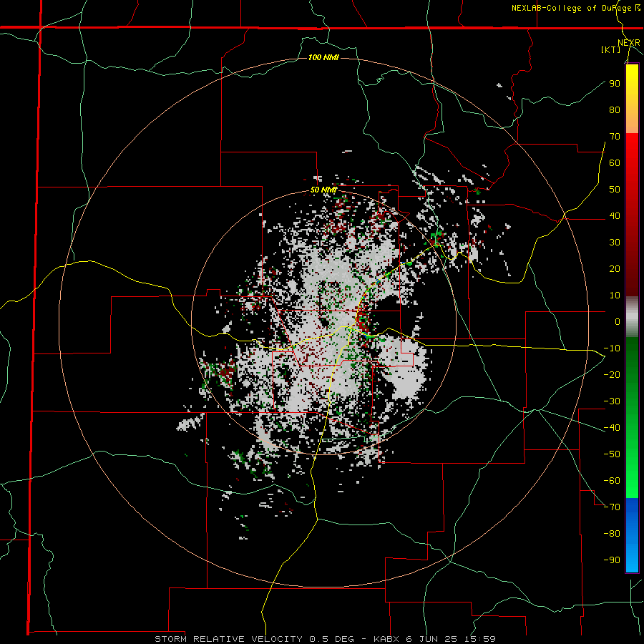Click the -40 value on color scale
This screenshot has width=644, height=644.
point(612,428)
